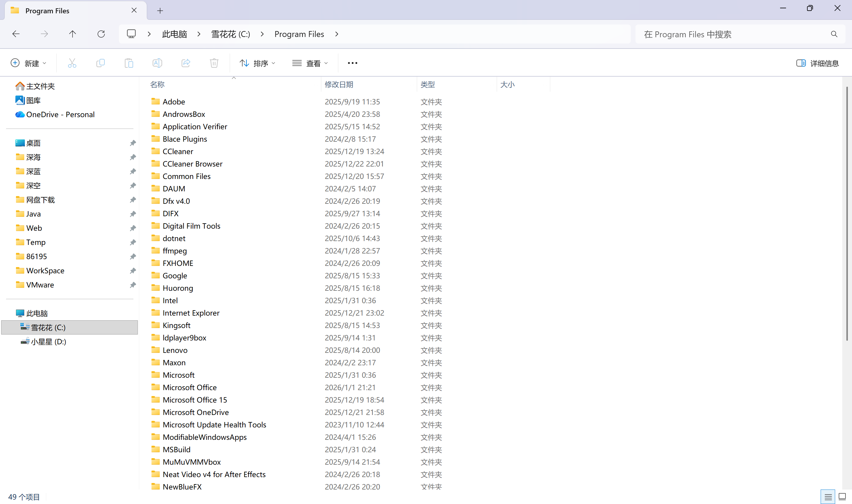Switch to large thumbnails view in status bar
This screenshot has width=852, height=504.
842,497
